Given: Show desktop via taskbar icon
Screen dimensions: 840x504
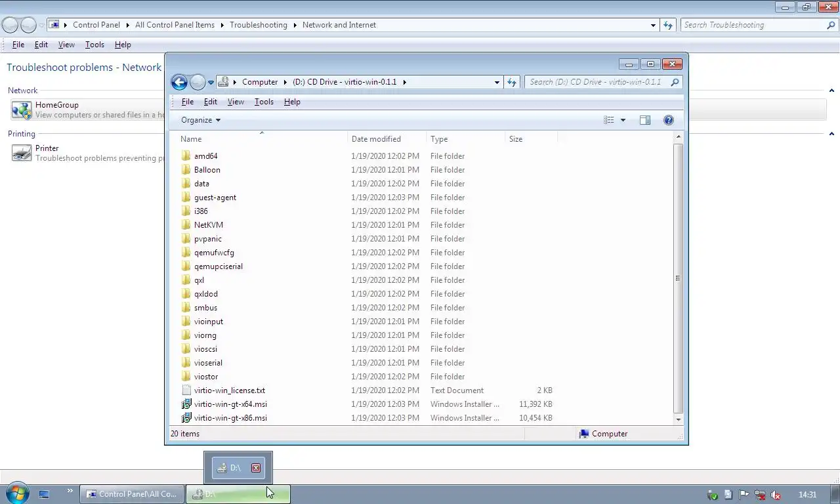Looking at the screenshot, I should [x=44, y=494].
